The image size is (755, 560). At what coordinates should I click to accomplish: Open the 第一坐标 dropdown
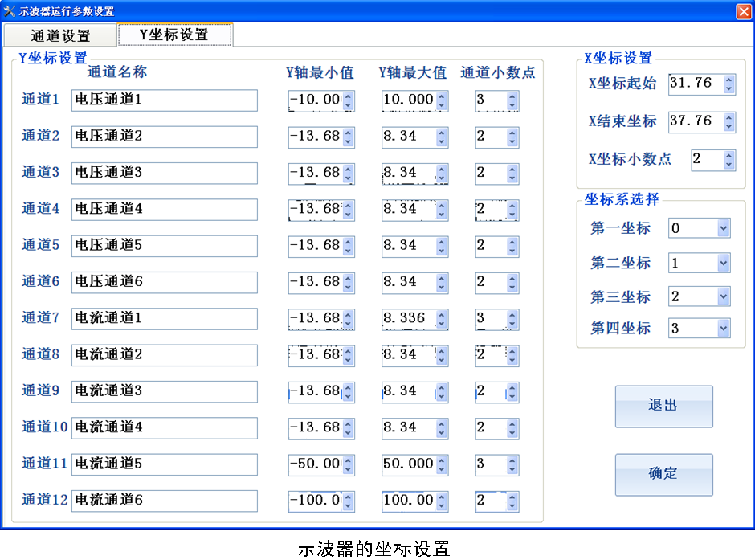pos(723,229)
